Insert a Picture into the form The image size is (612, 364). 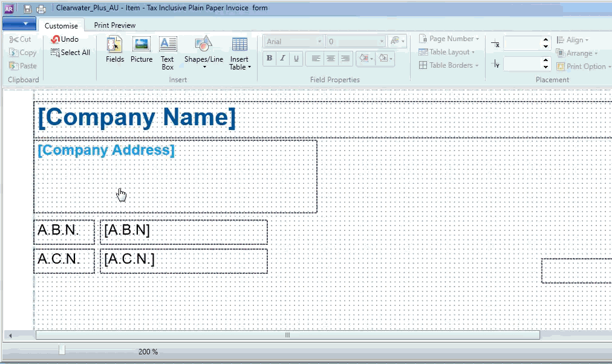142,49
